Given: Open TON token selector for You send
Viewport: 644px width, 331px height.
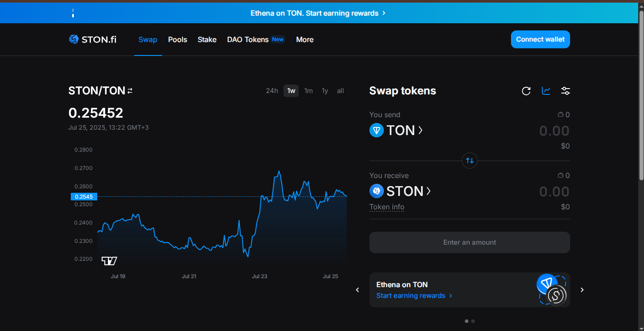Looking at the screenshot, I should (396, 130).
